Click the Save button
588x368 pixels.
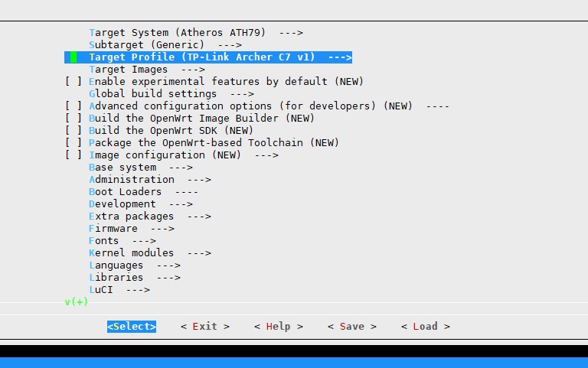point(351,327)
